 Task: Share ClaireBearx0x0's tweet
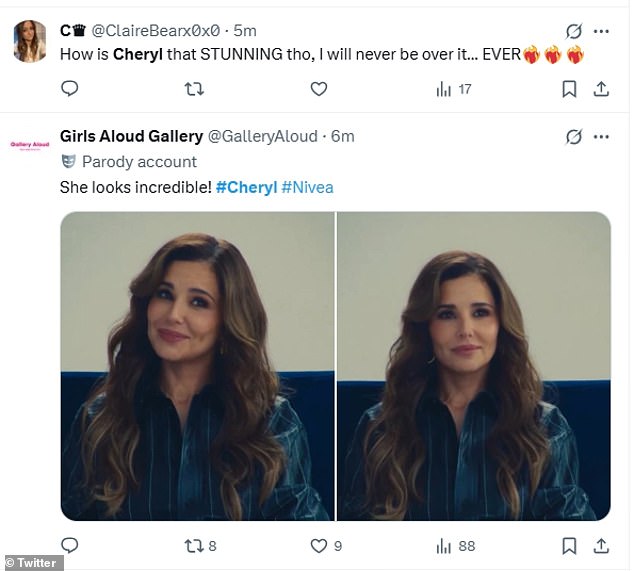(x=601, y=89)
